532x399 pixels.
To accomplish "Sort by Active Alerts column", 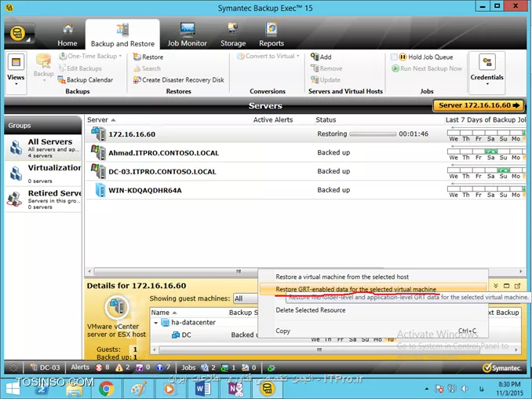I will click(x=273, y=120).
